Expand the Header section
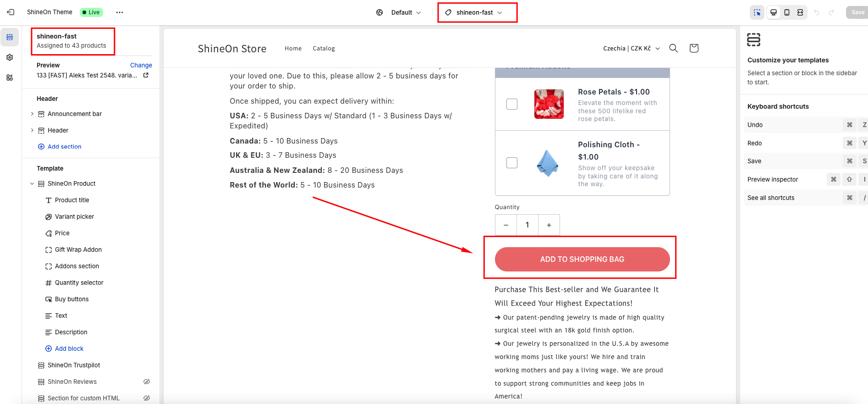Image resolution: width=868 pixels, height=404 pixels. (x=32, y=130)
